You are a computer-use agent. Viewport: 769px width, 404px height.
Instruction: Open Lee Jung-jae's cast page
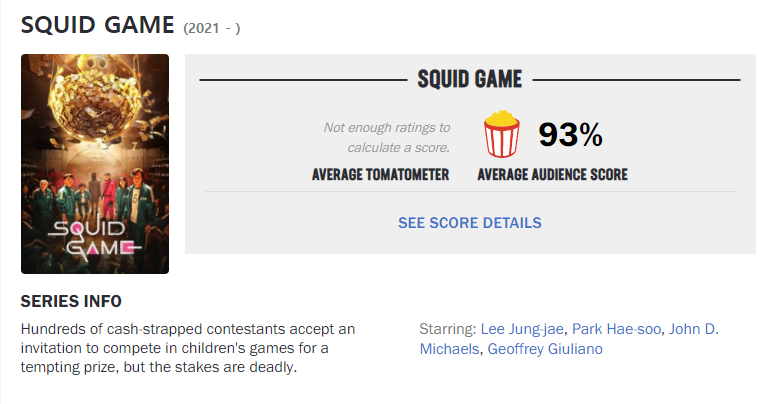(522, 329)
